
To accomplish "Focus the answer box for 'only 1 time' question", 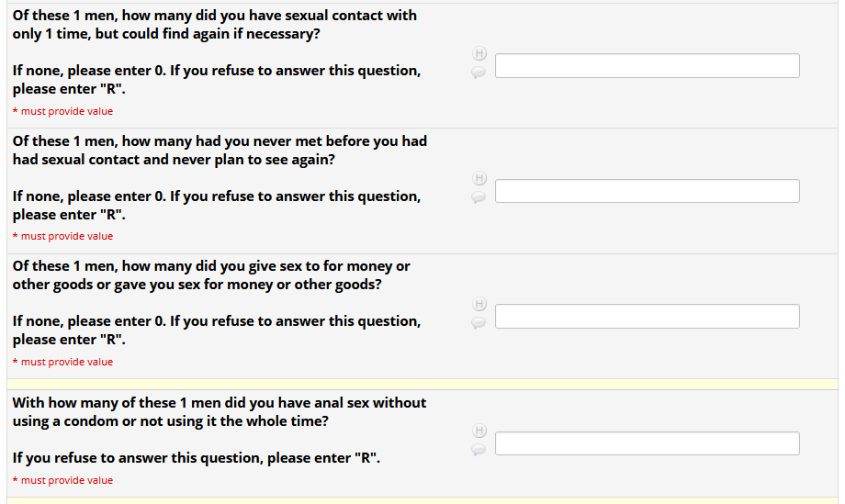I will click(647, 66).
